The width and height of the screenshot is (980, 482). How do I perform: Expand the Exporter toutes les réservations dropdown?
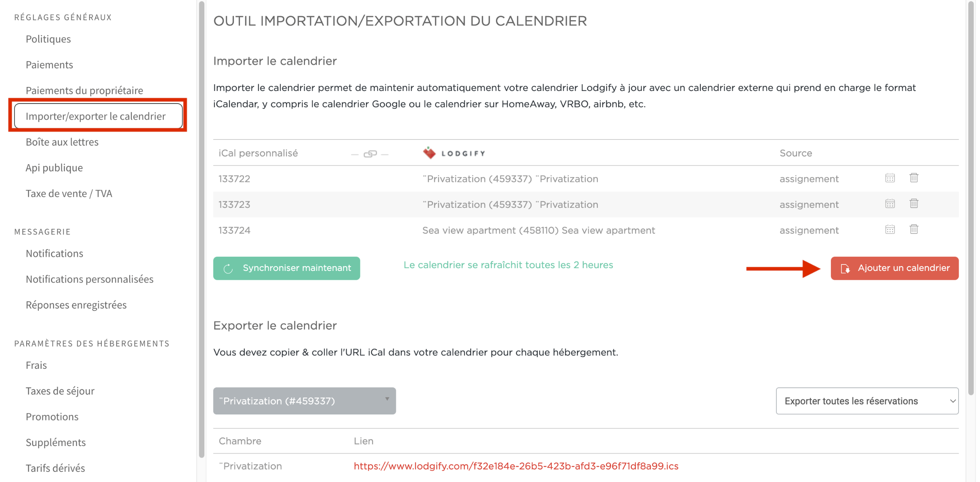tap(867, 401)
